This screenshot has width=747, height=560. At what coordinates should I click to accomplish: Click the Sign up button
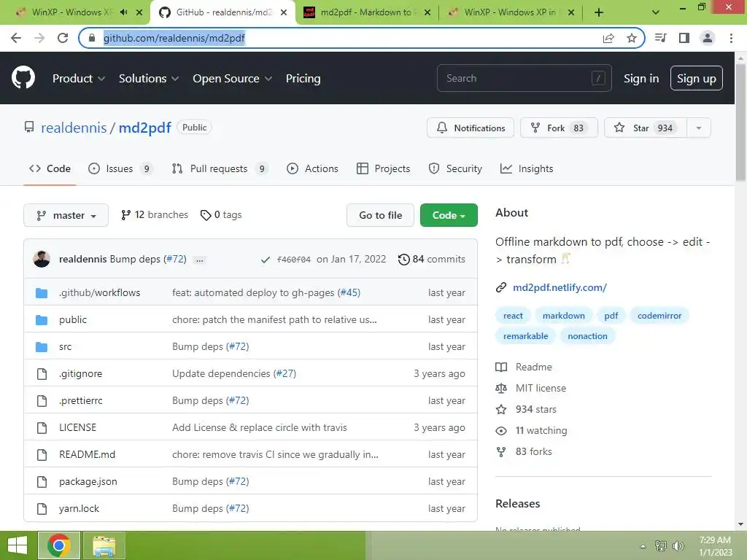tap(697, 78)
